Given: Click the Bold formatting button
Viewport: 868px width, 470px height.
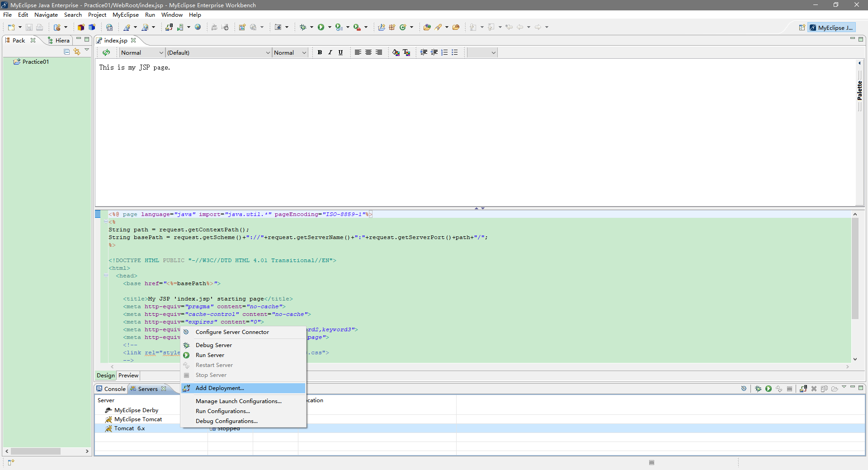Looking at the screenshot, I should pos(320,52).
